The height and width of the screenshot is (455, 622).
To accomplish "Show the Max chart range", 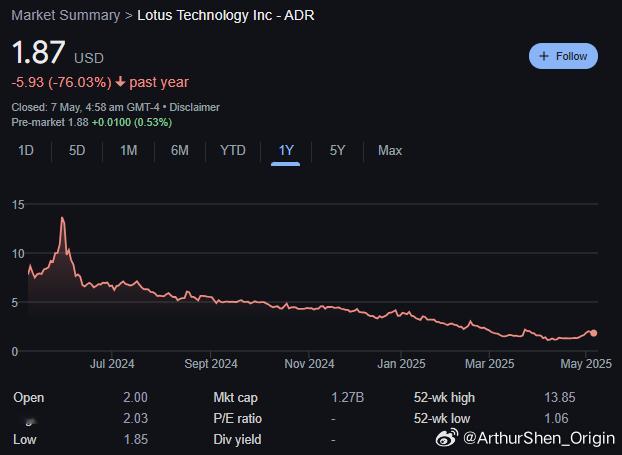I will (x=390, y=151).
